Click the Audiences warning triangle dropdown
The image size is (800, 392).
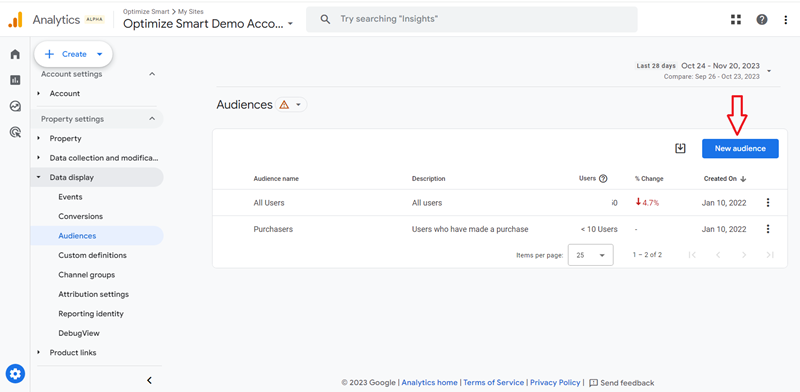(291, 105)
